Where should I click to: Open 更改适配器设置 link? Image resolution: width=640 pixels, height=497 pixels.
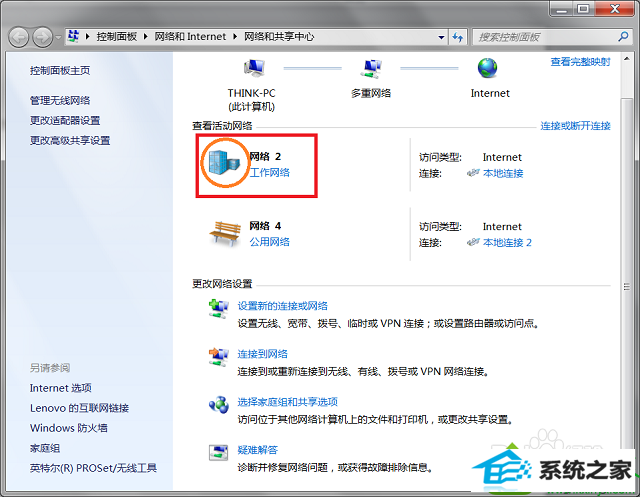pyautogui.click(x=65, y=120)
